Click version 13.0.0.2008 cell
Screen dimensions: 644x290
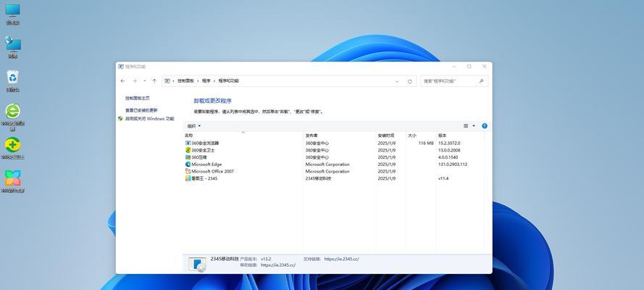[x=449, y=150]
